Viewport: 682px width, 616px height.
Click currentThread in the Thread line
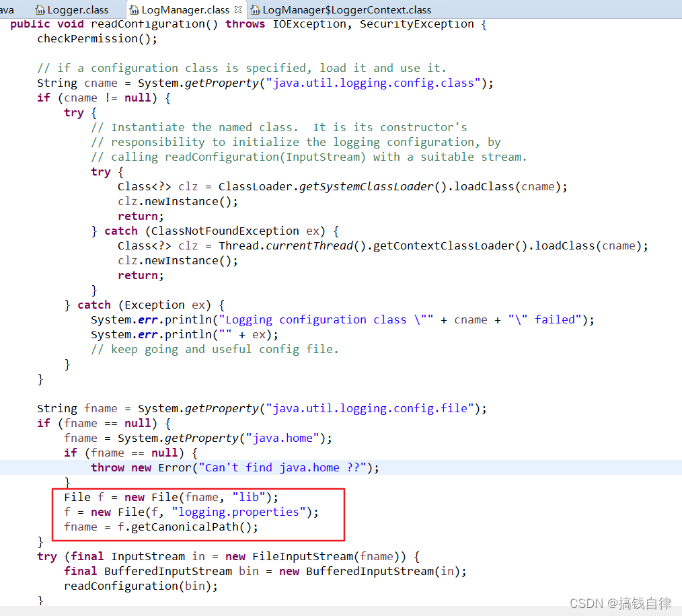(x=309, y=245)
